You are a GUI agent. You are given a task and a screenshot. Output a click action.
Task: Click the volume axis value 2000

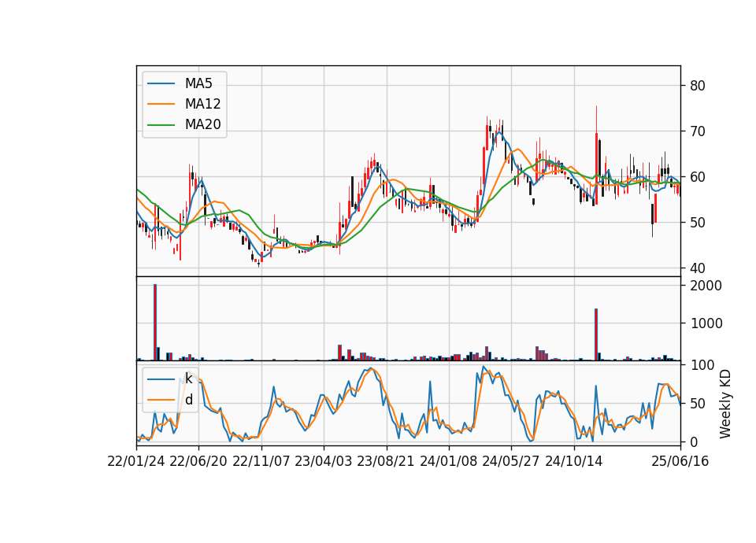pyautogui.click(x=706, y=286)
